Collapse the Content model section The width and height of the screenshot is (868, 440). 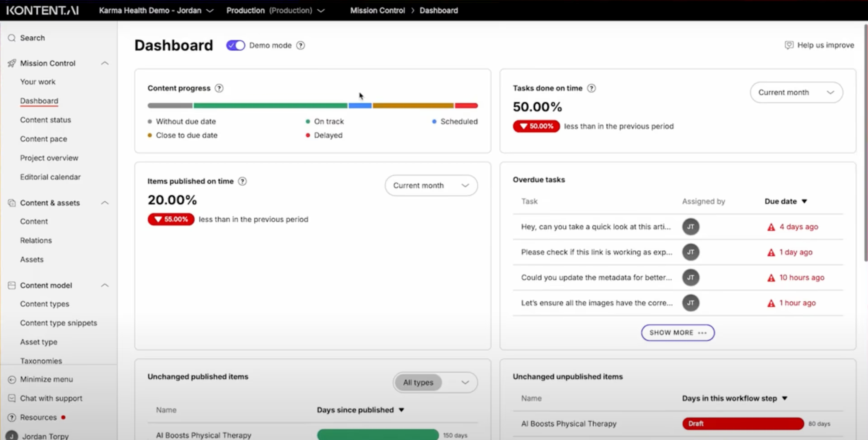click(x=105, y=285)
